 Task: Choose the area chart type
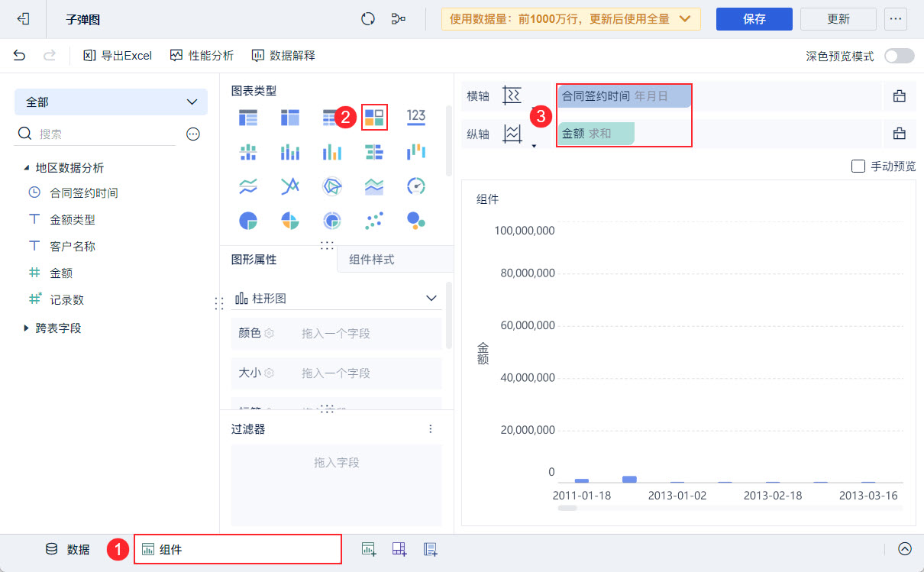(x=374, y=186)
